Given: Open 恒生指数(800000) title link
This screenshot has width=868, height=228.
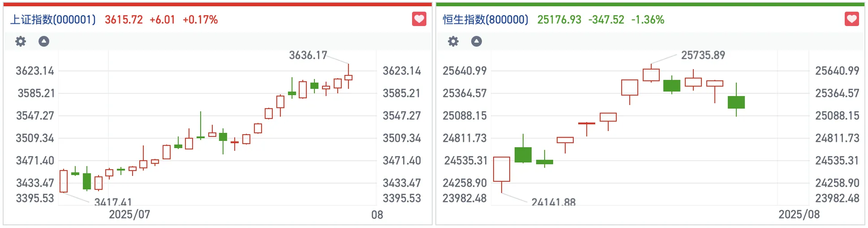Looking at the screenshot, I should (x=486, y=20).
